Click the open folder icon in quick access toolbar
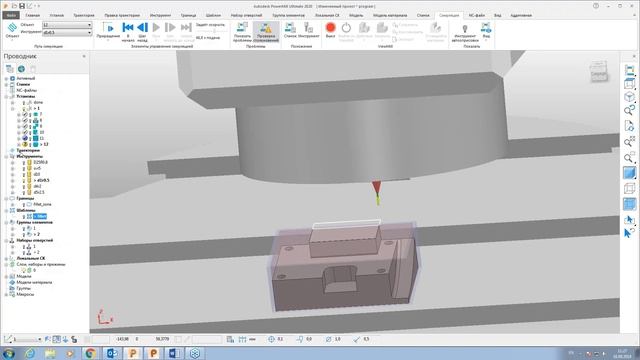 14,6
